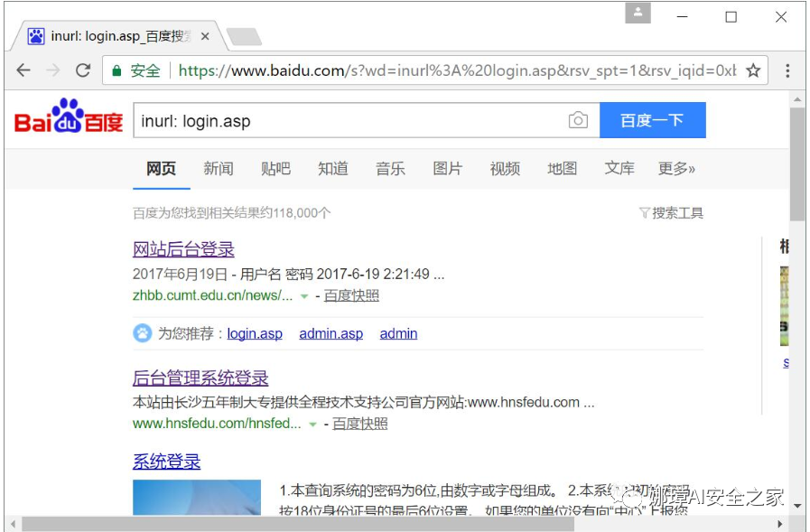Click the vertical scrollbar thumb
The image size is (810, 532).
797,163
